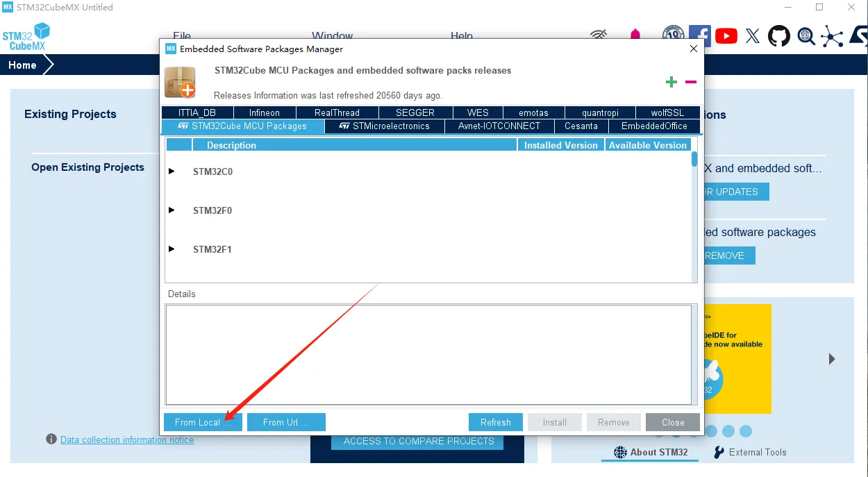This screenshot has width=868, height=477.
Task: Expand the STM32F0 package row
Action: coord(172,210)
